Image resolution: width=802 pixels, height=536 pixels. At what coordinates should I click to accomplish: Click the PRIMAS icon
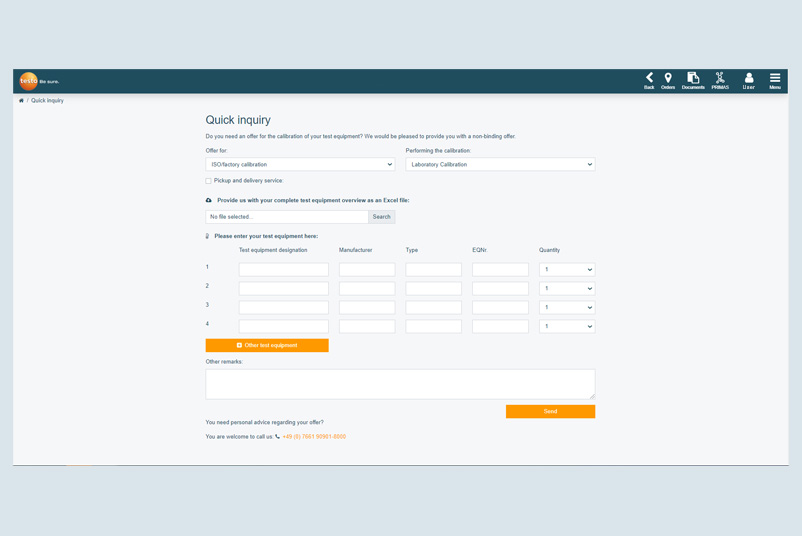point(720,79)
